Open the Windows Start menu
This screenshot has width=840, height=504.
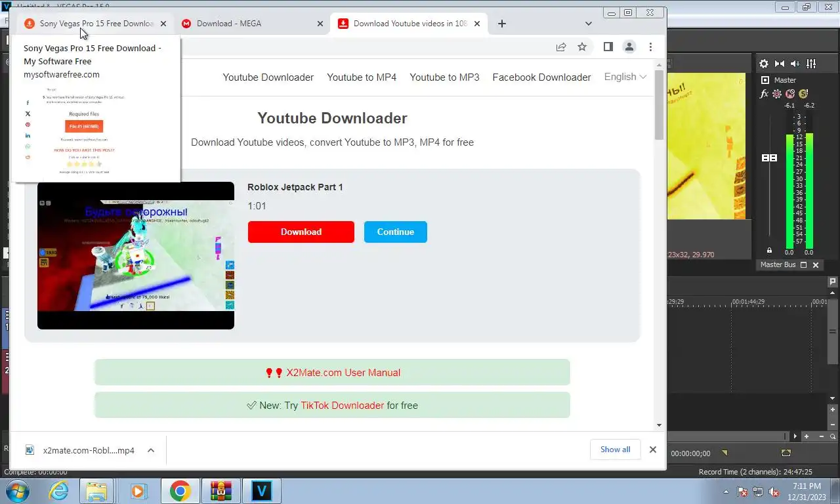[x=17, y=490]
